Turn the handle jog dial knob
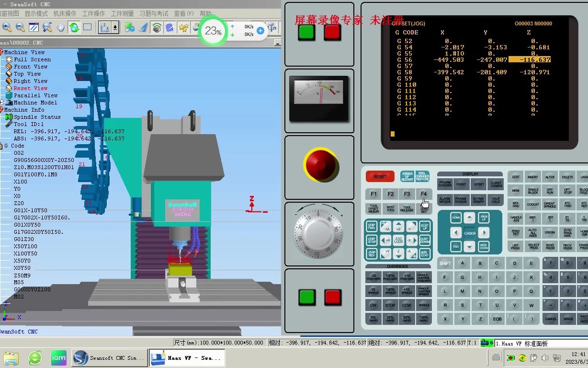 tap(318, 234)
